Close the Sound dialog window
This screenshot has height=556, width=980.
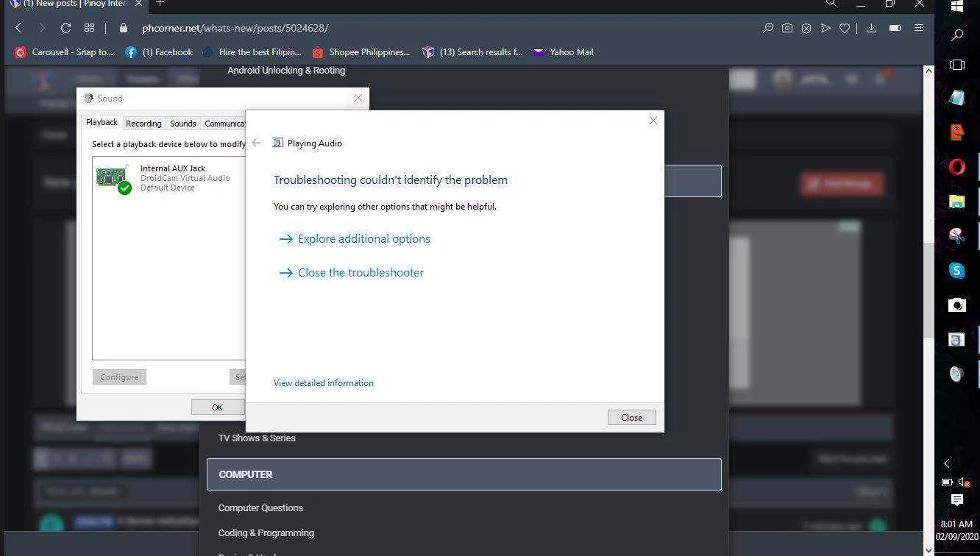[x=358, y=98]
